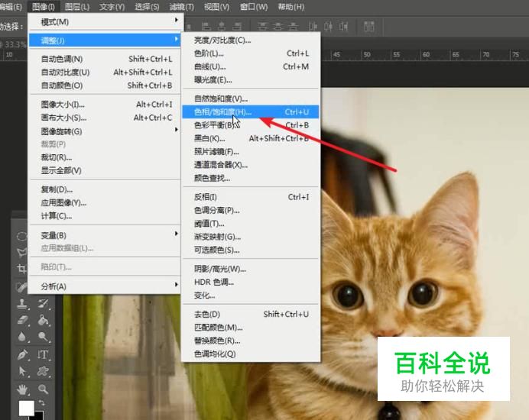Click the Distribute Vertical Centers icon
This screenshot has width=529, height=420.
coord(278,26)
